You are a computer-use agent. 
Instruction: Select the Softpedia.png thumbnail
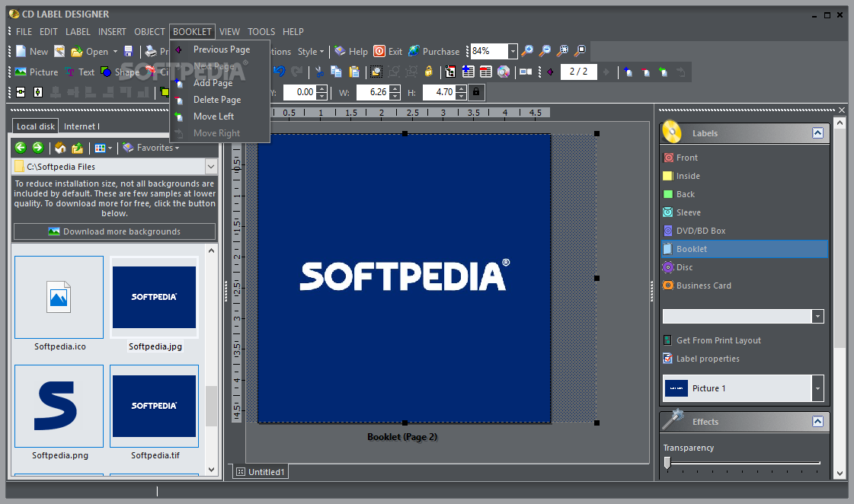59,406
